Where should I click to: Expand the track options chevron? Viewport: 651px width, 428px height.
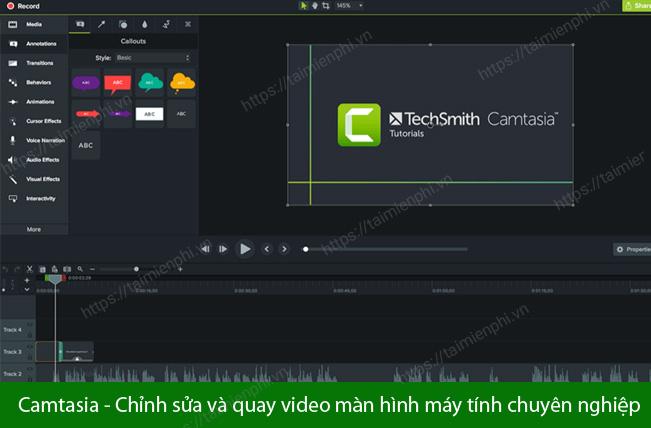(x=27, y=289)
